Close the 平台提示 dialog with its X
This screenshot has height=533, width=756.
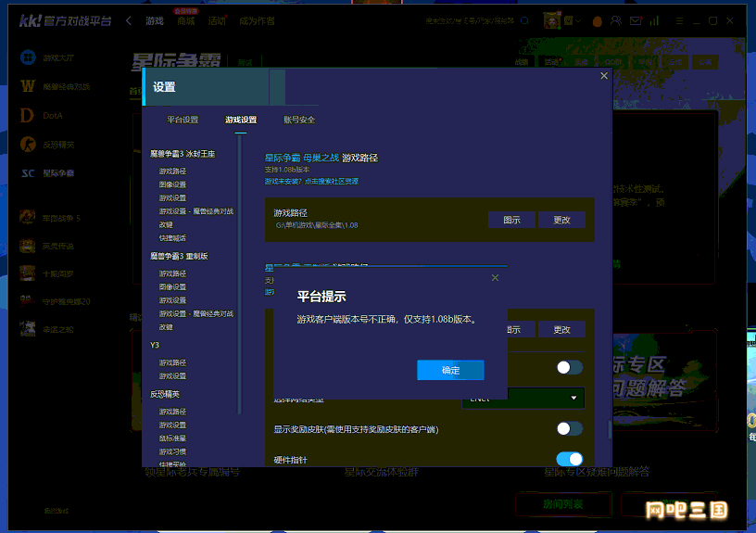click(495, 278)
